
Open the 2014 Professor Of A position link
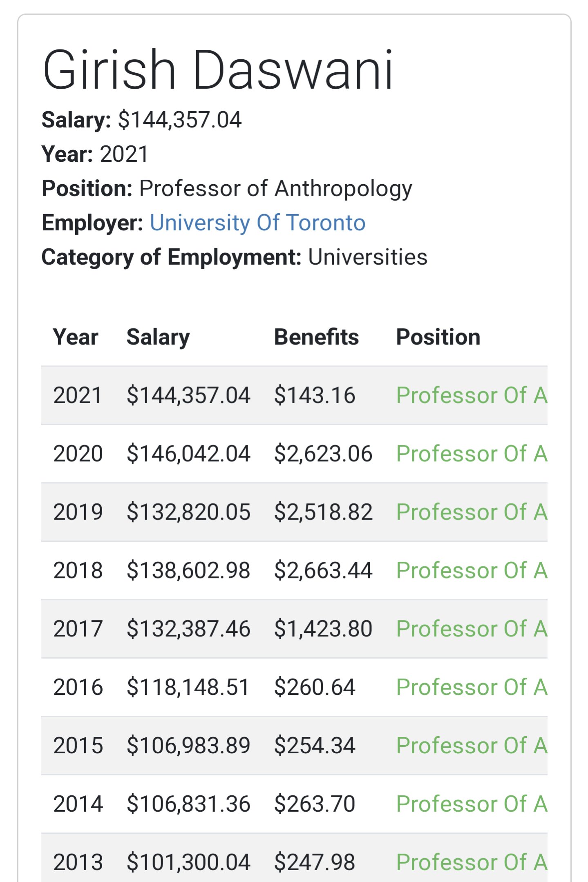tap(472, 804)
